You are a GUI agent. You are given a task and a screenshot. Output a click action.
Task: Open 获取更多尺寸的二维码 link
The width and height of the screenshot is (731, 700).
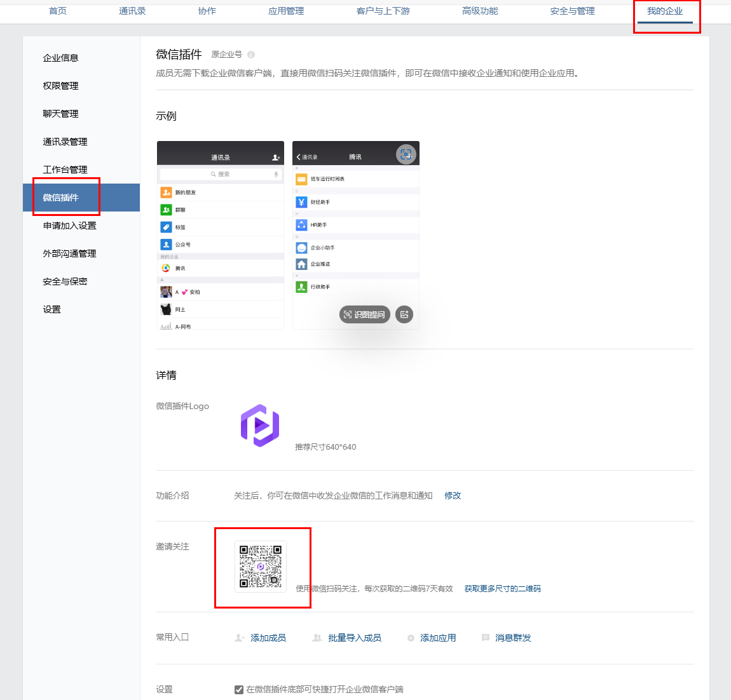click(x=503, y=589)
